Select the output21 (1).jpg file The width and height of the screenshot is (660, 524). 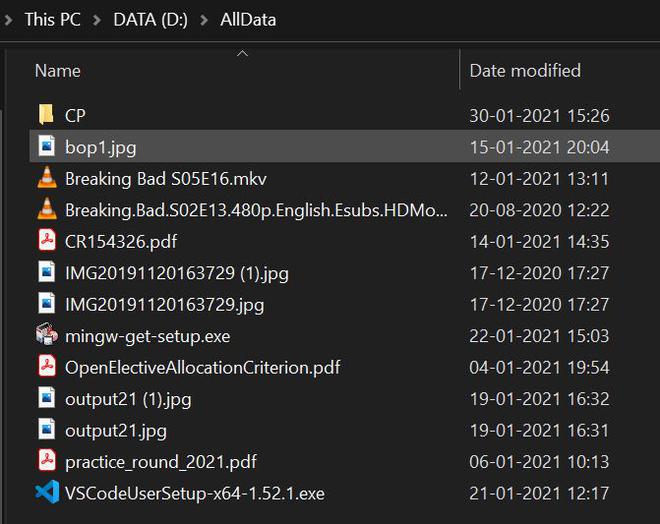128,399
